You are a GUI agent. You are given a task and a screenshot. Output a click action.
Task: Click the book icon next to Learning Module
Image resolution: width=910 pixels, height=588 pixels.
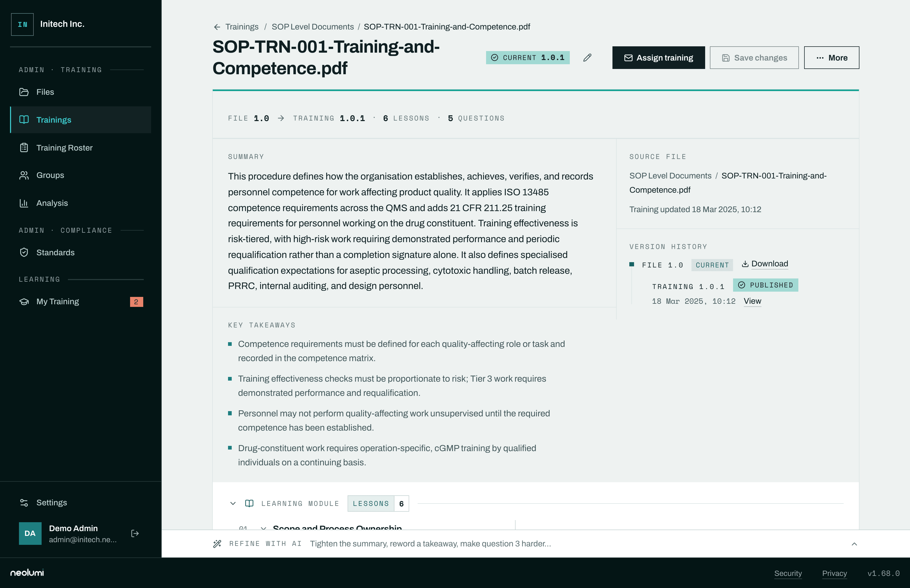click(x=249, y=504)
